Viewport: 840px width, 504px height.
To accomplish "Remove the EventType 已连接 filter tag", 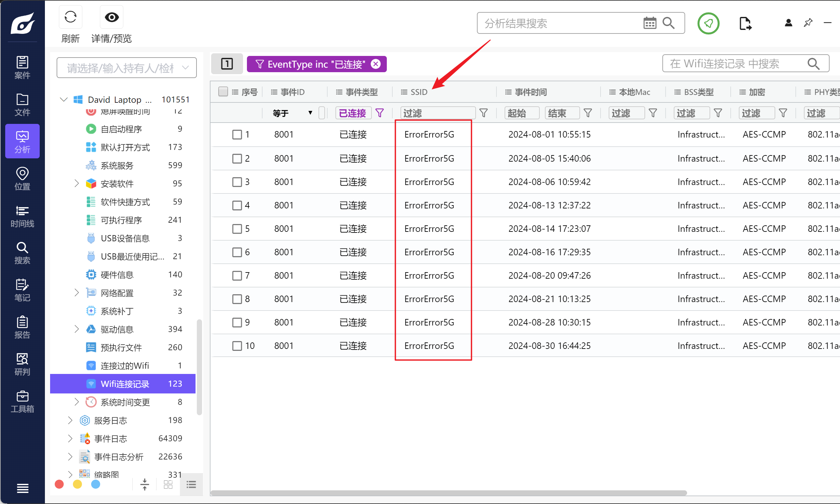I will [x=375, y=64].
